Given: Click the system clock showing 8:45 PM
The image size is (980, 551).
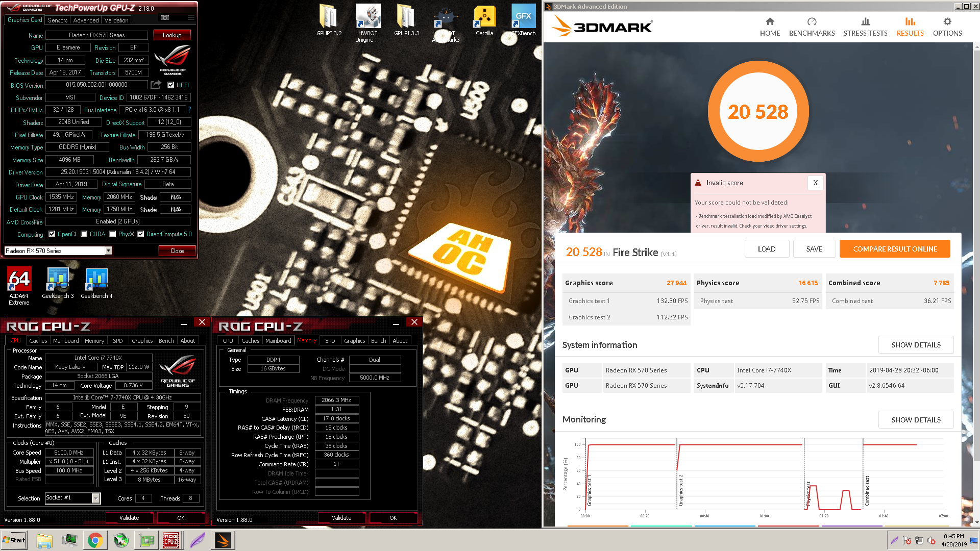Looking at the screenshot, I should click(953, 540).
